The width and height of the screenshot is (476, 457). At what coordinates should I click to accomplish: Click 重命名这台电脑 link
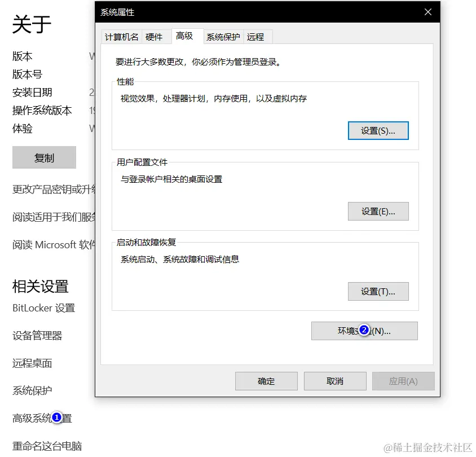click(47, 446)
